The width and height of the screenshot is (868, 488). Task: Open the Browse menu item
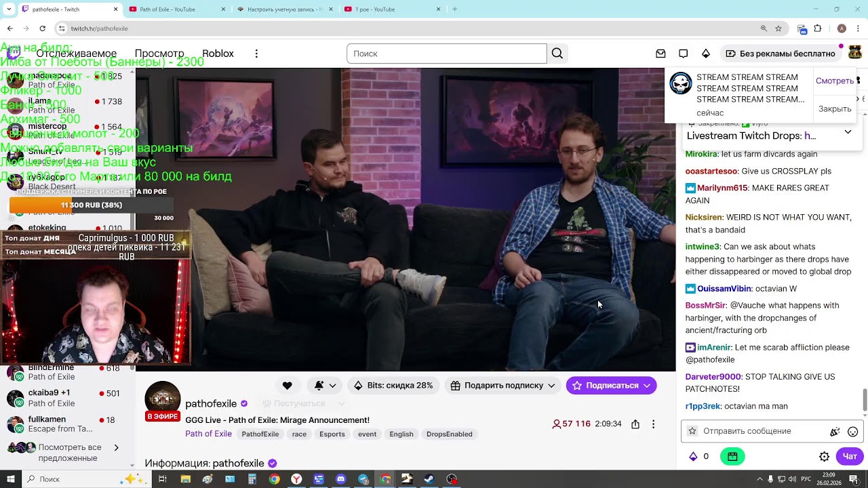[159, 54]
